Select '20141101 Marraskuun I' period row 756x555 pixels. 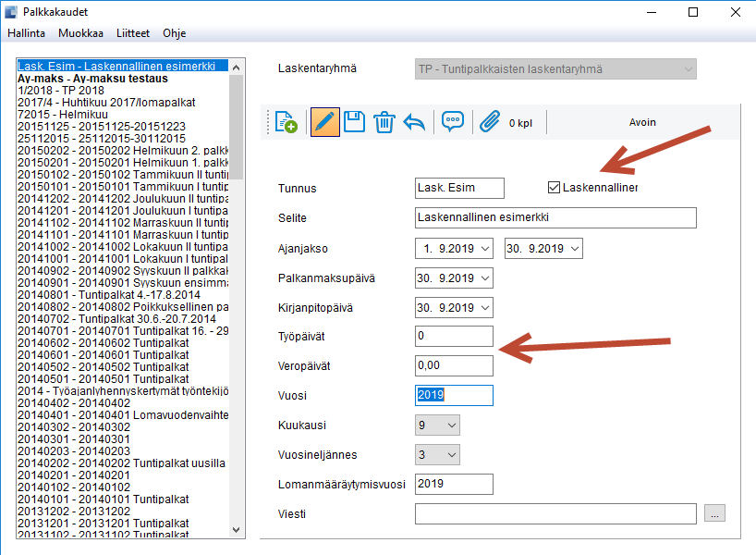123,235
